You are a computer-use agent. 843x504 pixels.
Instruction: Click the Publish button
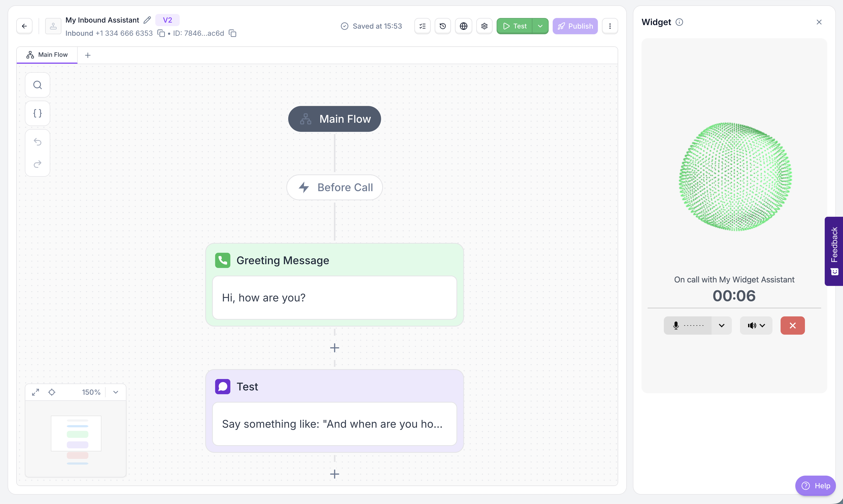pos(575,26)
